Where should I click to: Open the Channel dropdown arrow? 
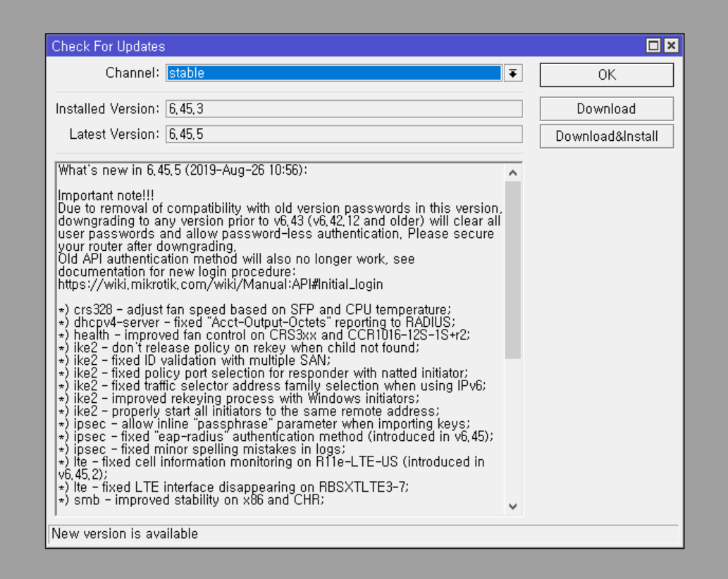click(x=513, y=73)
